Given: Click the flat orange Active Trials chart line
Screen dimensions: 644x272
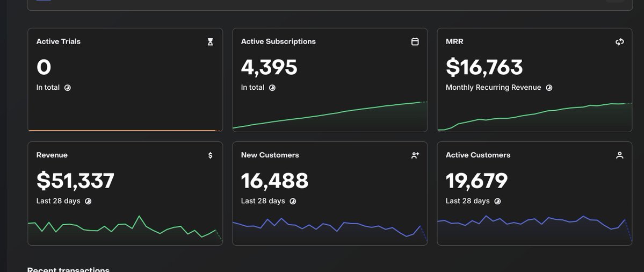Looking at the screenshot, I should [x=125, y=131].
